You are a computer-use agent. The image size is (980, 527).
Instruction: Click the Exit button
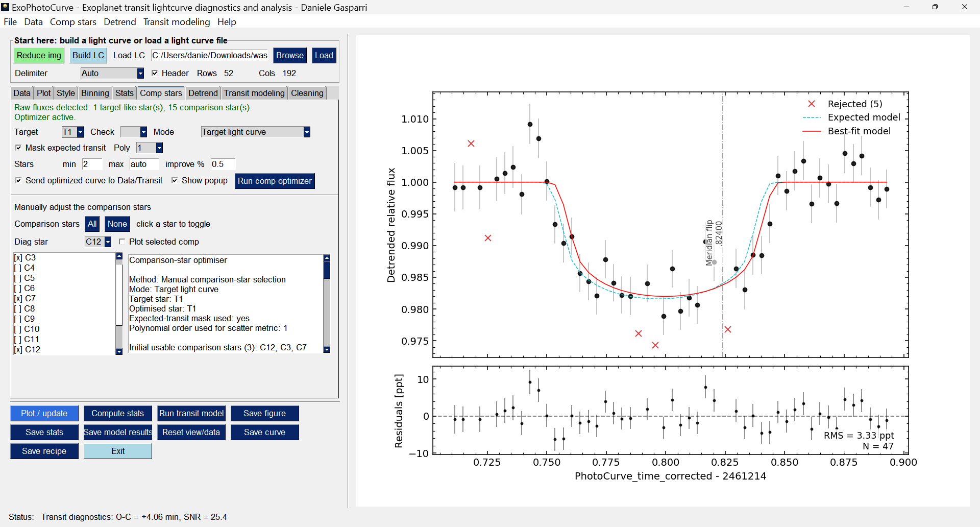click(x=118, y=451)
